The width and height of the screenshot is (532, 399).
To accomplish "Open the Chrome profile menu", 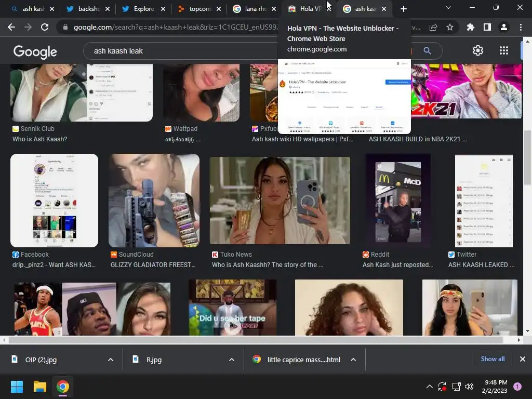I will tap(504, 27).
